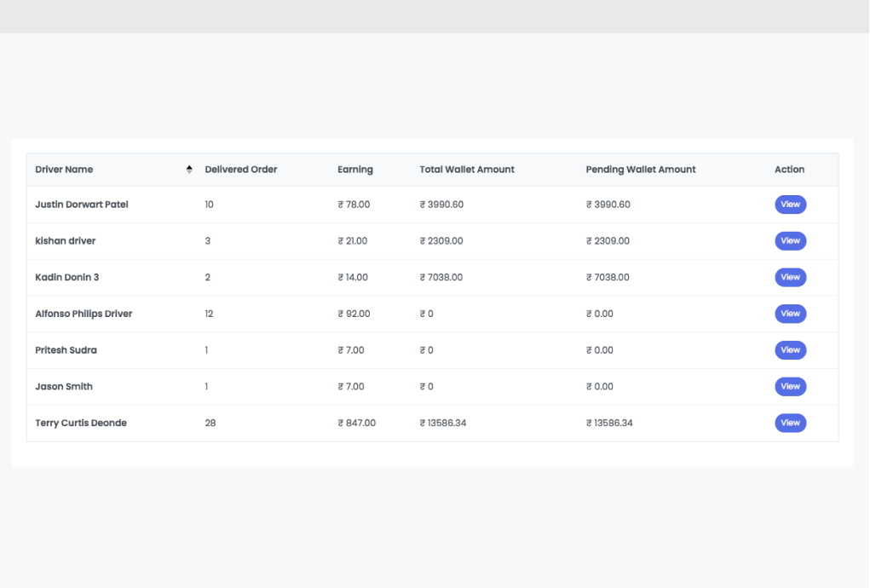Click the Driver Name column header
Viewport: 870px width, 588px height.
(64, 170)
